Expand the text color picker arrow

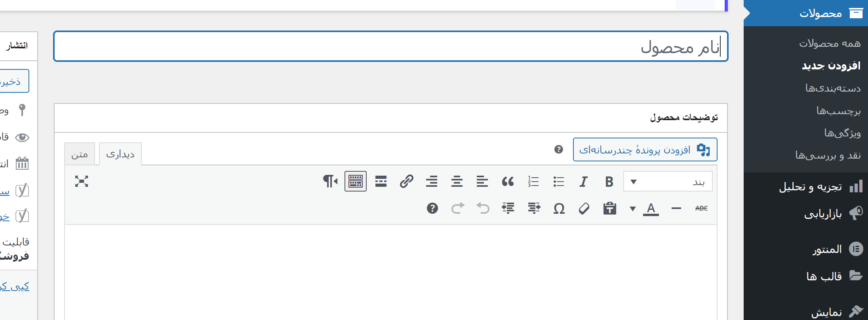click(x=633, y=209)
